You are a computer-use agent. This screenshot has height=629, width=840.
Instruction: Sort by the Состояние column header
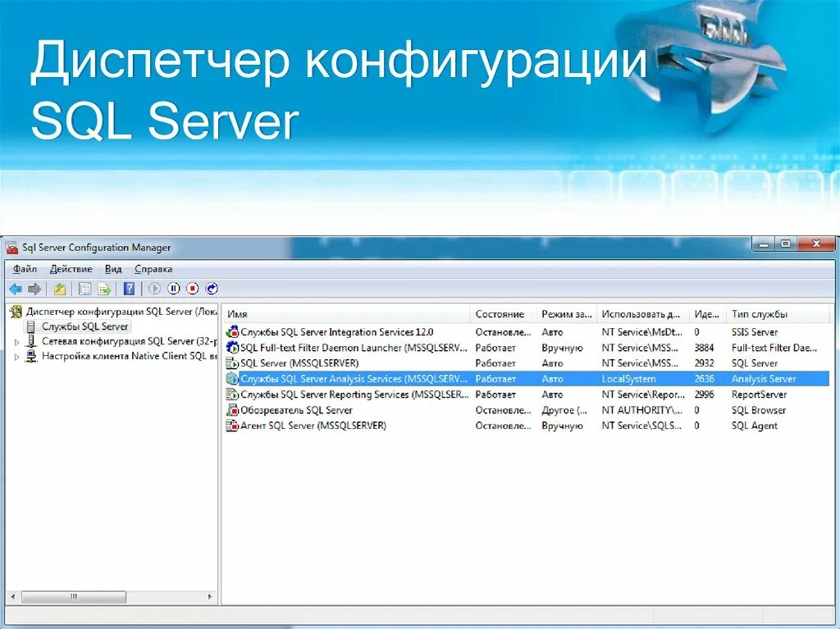(x=503, y=315)
